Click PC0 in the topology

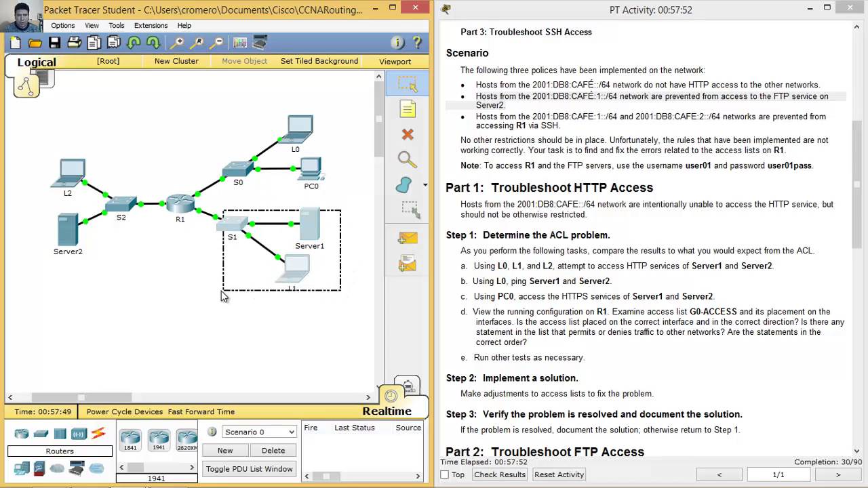pos(311,169)
